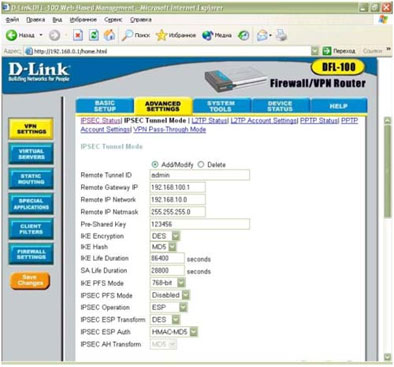
Task: Open the Home page icon
Action: point(109,35)
